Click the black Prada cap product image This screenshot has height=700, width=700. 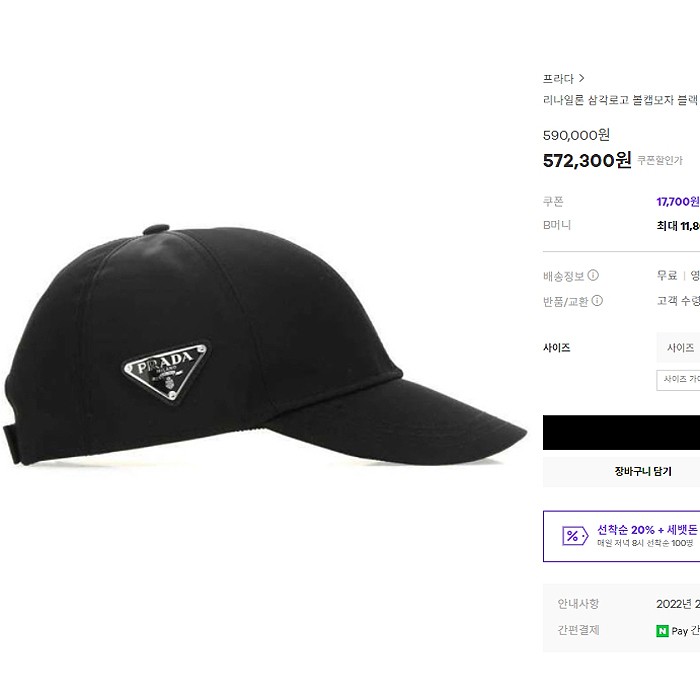[x=263, y=346]
